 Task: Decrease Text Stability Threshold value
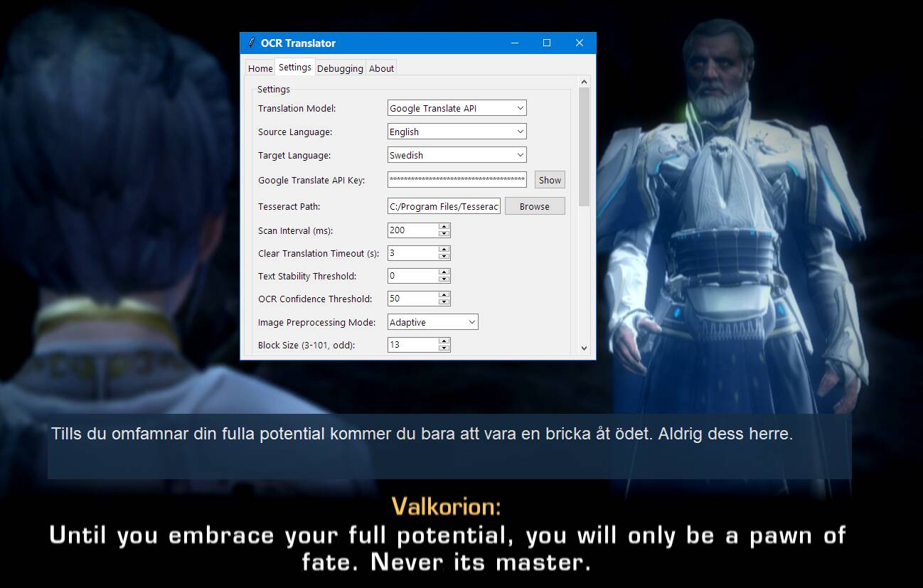coord(444,279)
